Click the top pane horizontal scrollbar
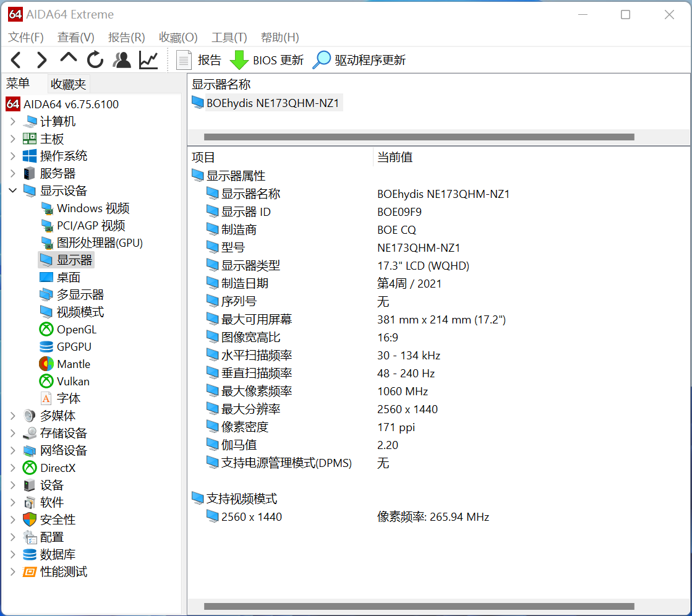 coord(419,137)
